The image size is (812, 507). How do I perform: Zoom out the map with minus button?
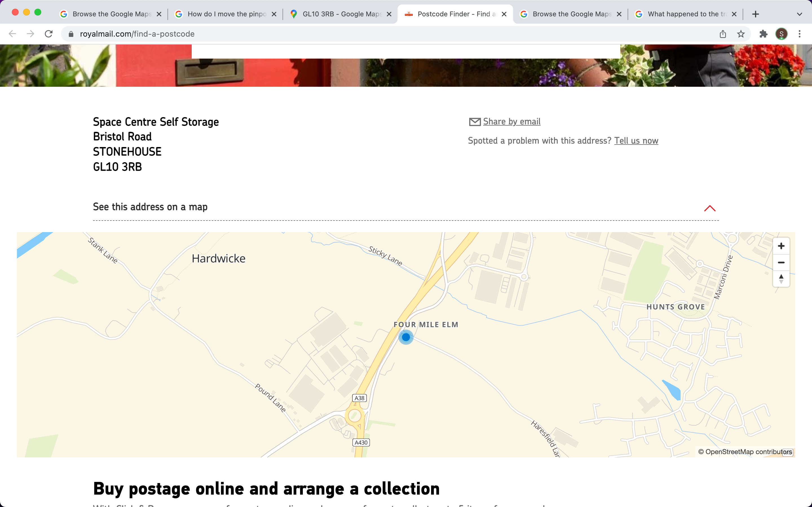point(781,263)
